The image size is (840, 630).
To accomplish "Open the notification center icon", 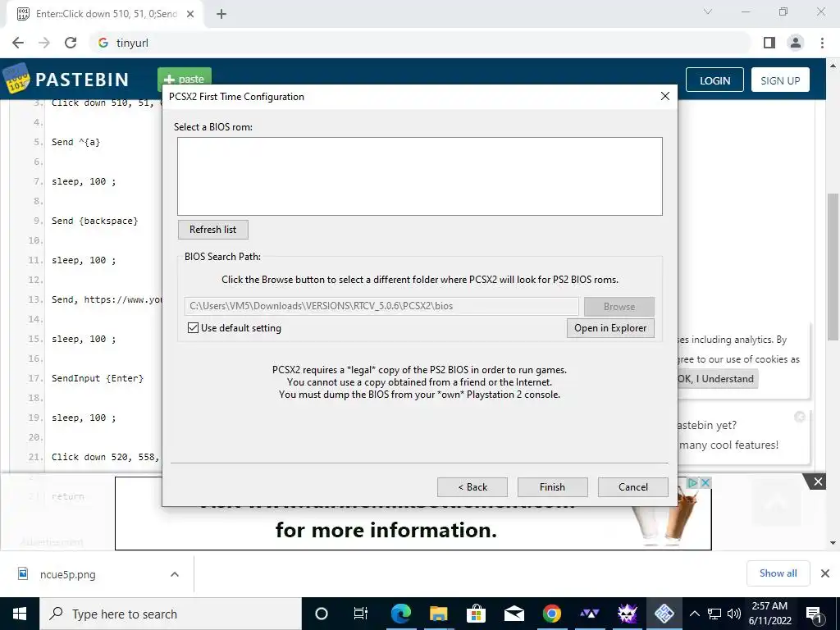I will point(815,614).
